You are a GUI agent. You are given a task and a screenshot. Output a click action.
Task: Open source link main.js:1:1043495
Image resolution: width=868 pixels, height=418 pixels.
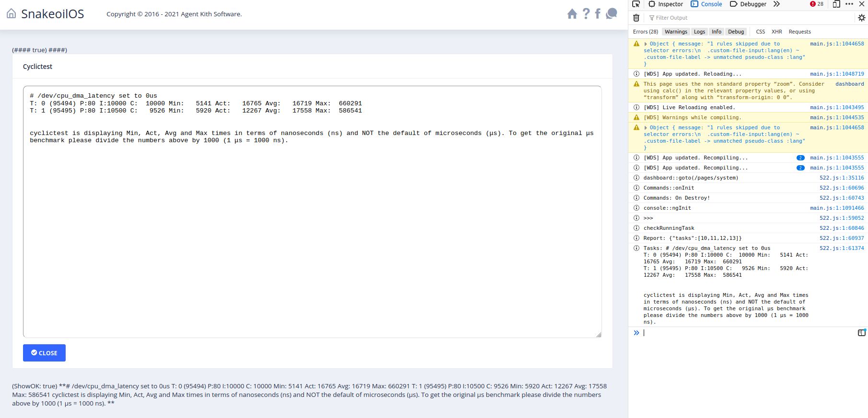point(837,107)
